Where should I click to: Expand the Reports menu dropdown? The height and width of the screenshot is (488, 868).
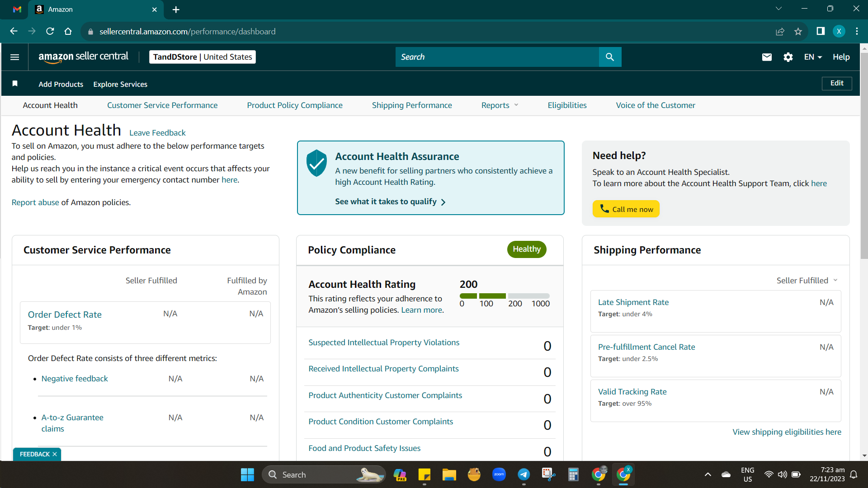[500, 105]
